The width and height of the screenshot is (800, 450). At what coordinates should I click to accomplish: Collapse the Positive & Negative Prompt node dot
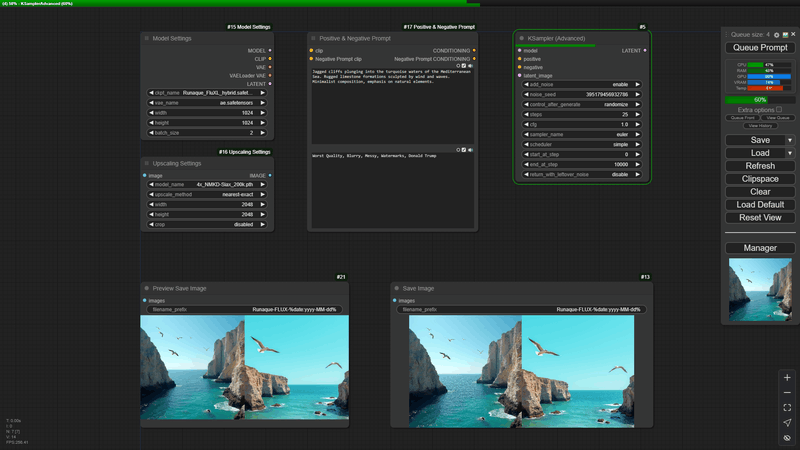[313, 38]
